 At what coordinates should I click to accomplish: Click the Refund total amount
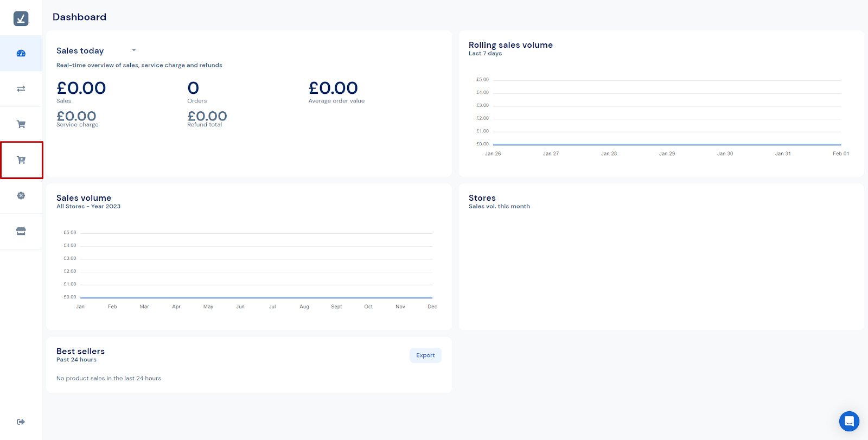pyautogui.click(x=207, y=116)
